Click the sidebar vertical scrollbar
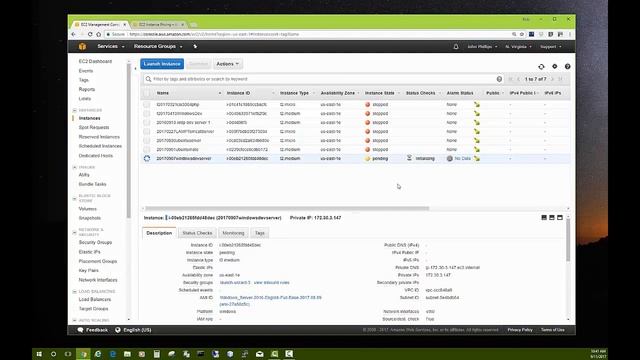 (129, 141)
